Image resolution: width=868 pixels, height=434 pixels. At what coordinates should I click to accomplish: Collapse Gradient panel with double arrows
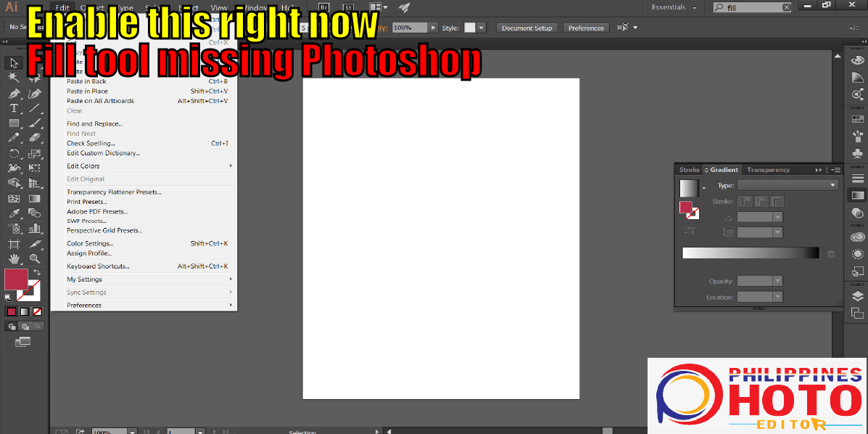pyautogui.click(x=819, y=170)
